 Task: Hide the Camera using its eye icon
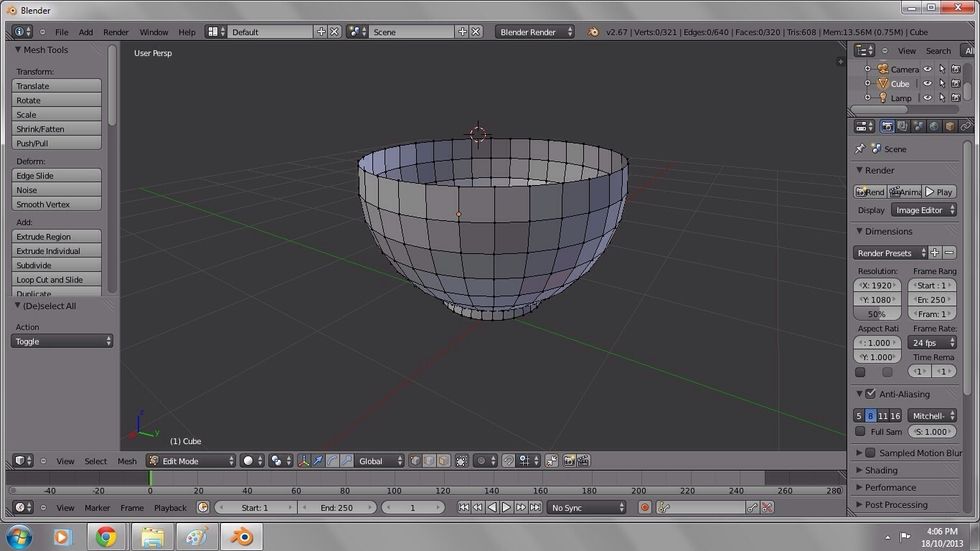(927, 69)
